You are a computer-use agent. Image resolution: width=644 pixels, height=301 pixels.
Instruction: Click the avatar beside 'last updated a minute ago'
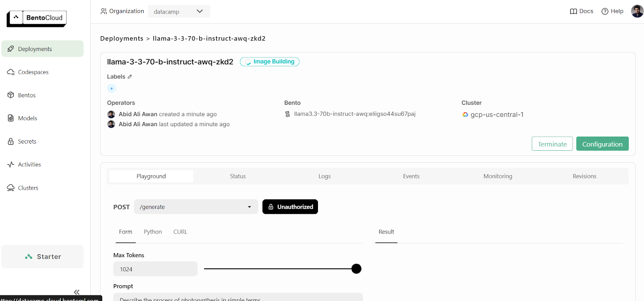click(x=111, y=124)
